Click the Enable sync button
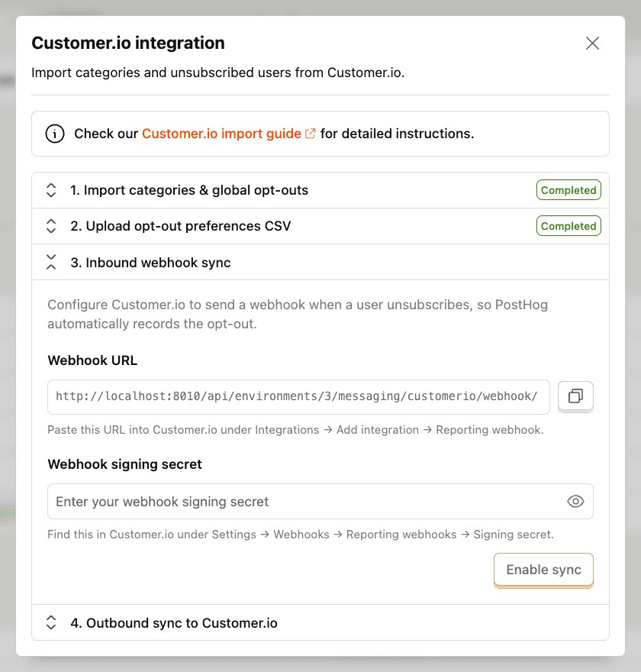Image resolution: width=641 pixels, height=672 pixels. tap(543, 570)
